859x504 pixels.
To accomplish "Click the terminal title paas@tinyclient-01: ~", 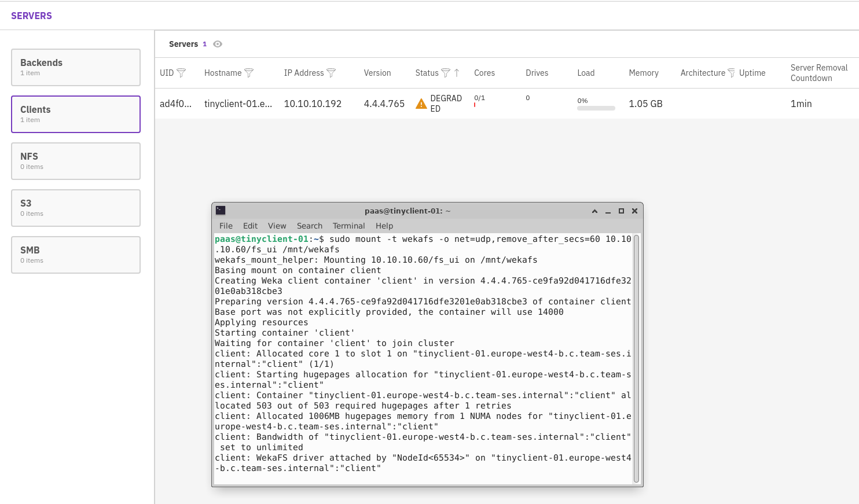I will 408,211.
